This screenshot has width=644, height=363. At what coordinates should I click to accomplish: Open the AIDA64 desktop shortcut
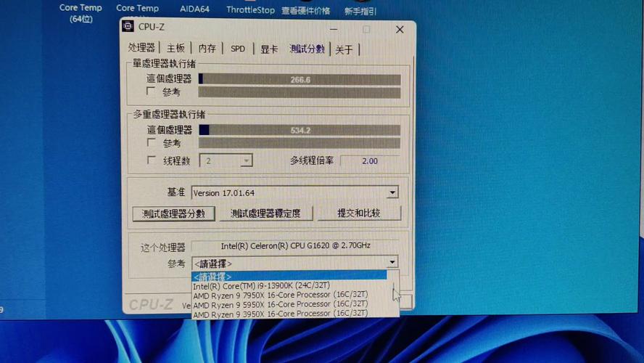(x=194, y=9)
